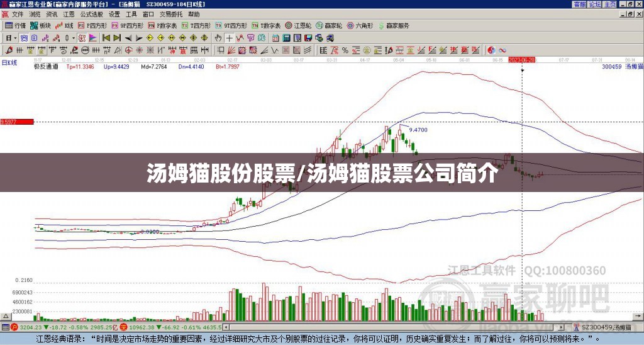Open the 9P四方形 tool
644x345 pixels.
(x=127, y=25)
